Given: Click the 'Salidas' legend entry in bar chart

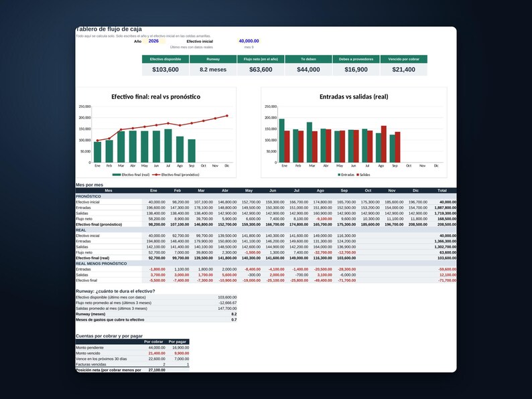Looking at the screenshot, I should tap(363, 175).
